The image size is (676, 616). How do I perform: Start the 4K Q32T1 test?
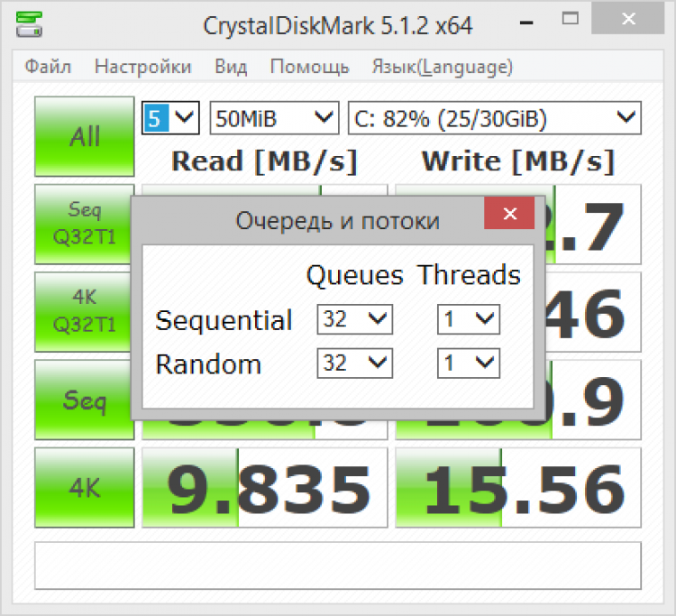point(83,311)
